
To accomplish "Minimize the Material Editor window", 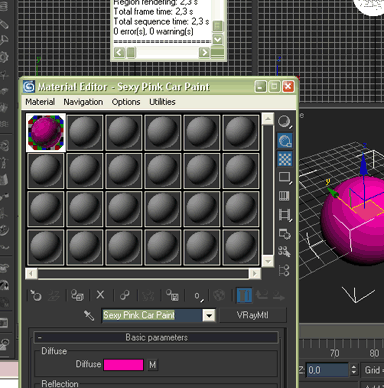I will (260, 87).
